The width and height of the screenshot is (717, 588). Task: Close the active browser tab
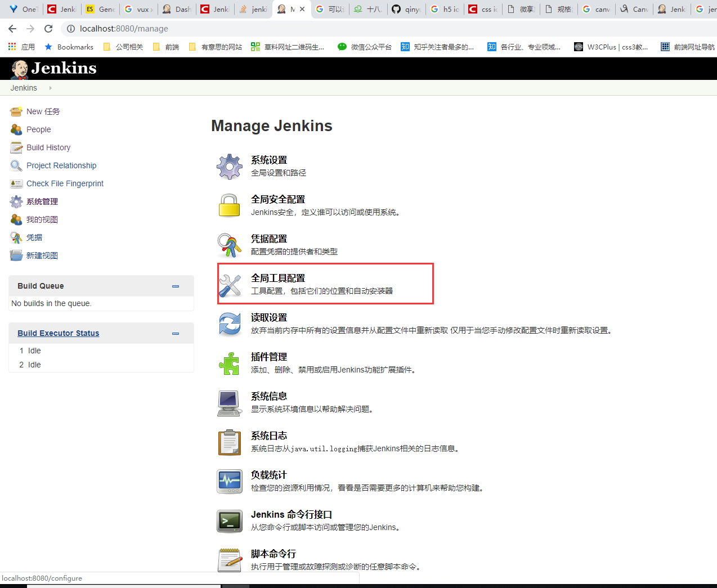(302, 9)
